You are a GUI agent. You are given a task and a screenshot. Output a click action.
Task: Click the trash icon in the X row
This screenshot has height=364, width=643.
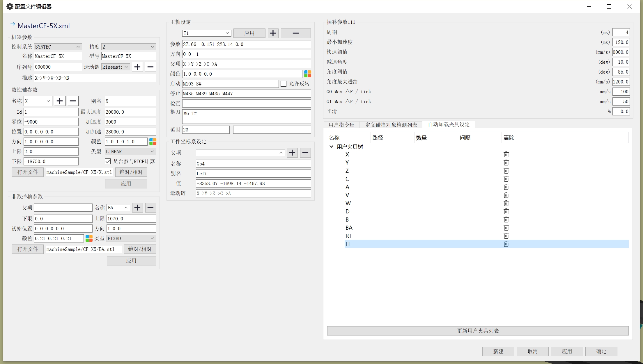506,154
